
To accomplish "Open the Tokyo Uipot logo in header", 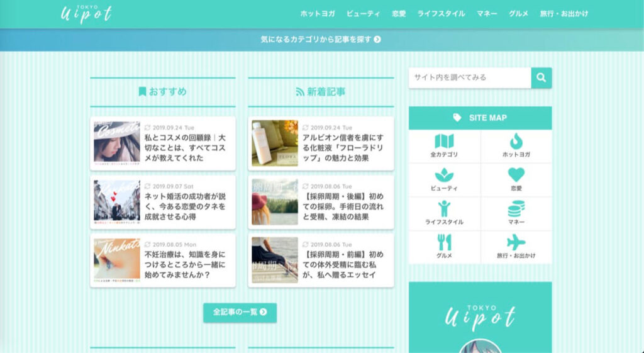I will (86, 14).
